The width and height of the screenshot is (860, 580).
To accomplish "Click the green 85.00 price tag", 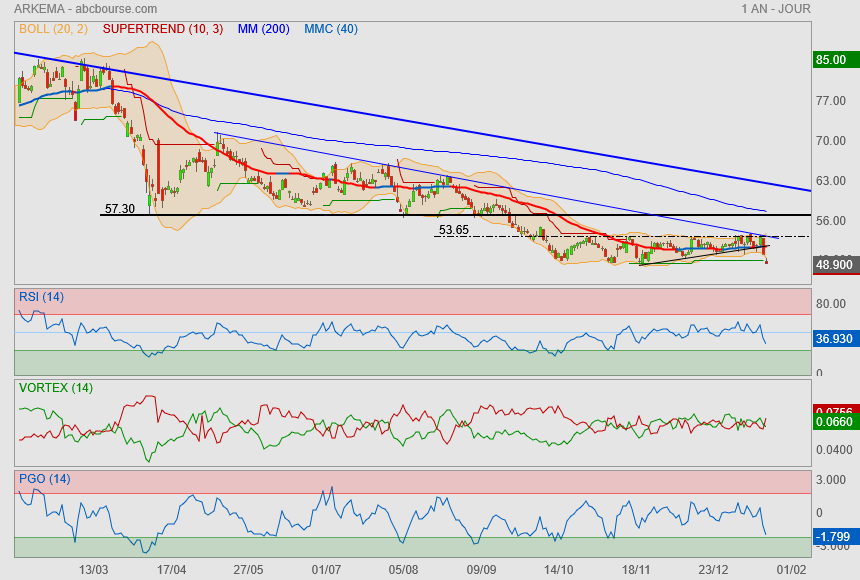I will (832, 60).
